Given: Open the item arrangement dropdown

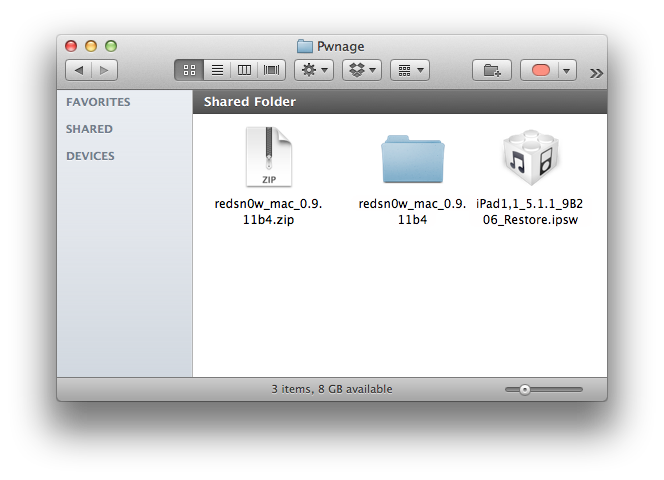Looking at the screenshot, I should pyautogui.click(x=409, y=70).
